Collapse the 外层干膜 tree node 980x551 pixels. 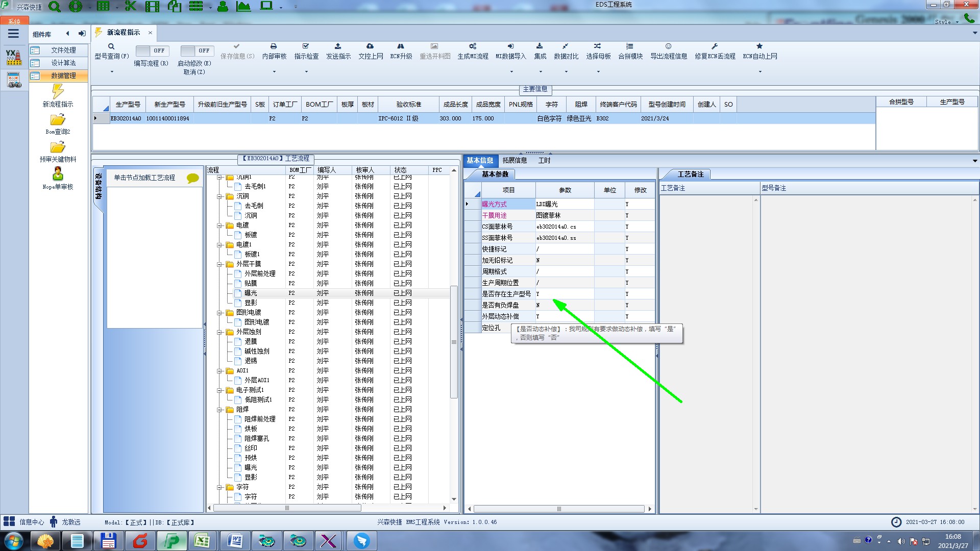pos(219,264)
